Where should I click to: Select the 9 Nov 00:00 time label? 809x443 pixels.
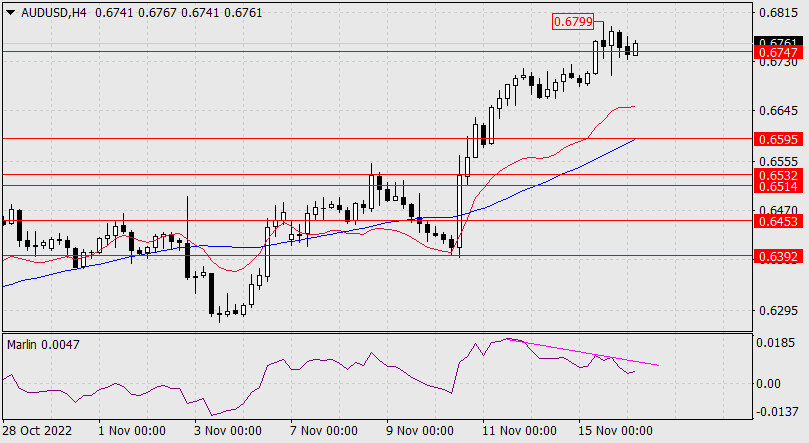pos(419,431)
